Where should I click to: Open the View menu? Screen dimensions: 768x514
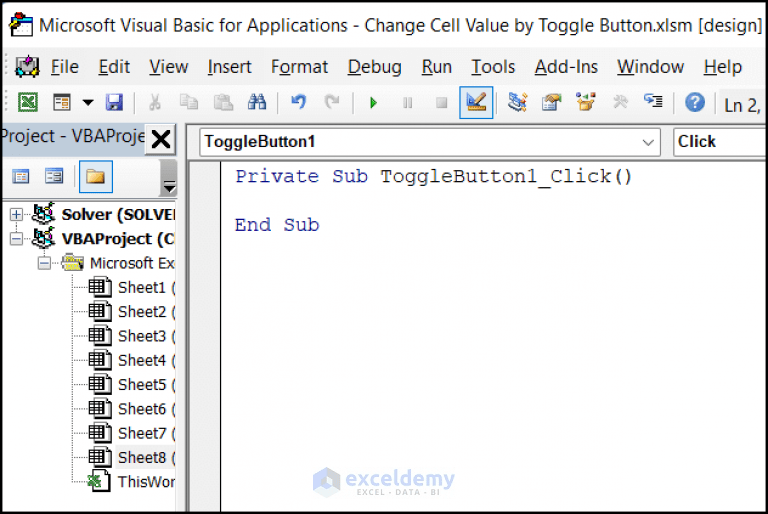tap(168, 67)
